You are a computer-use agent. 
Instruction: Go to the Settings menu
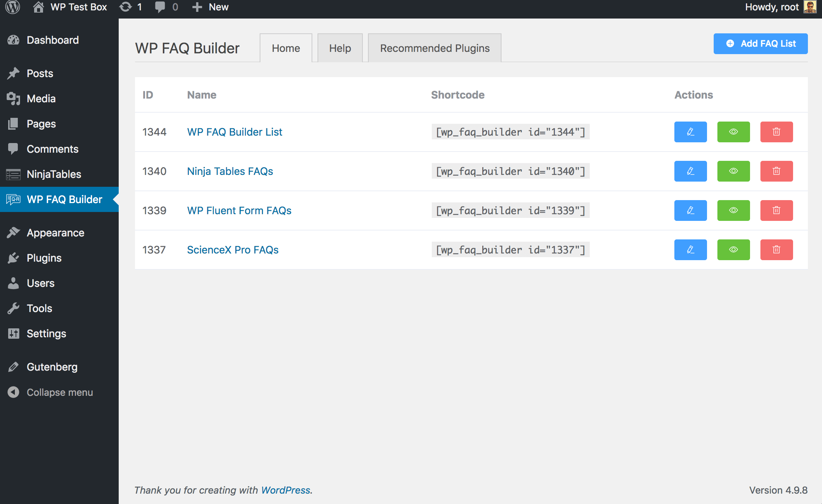(x=59, y=334)
